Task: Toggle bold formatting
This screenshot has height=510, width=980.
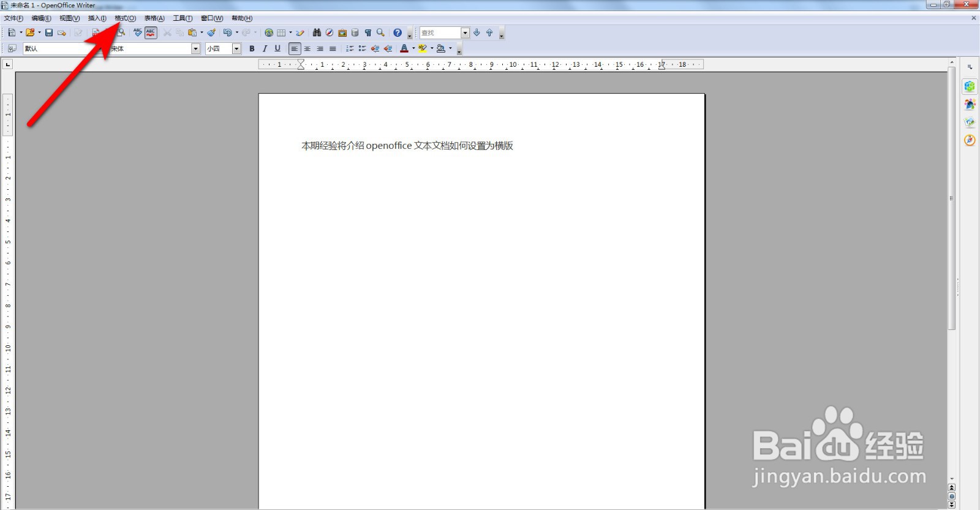Action: tap(252, 48)
